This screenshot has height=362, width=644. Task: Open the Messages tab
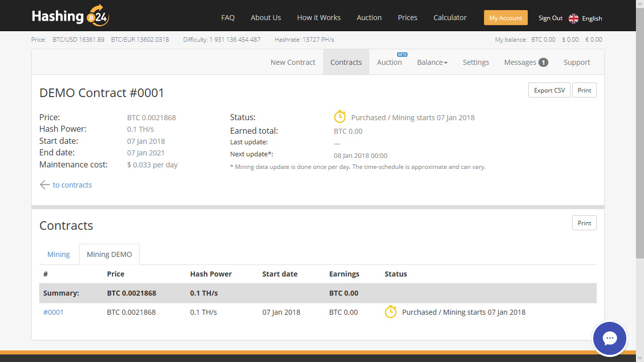click(526, 62)
